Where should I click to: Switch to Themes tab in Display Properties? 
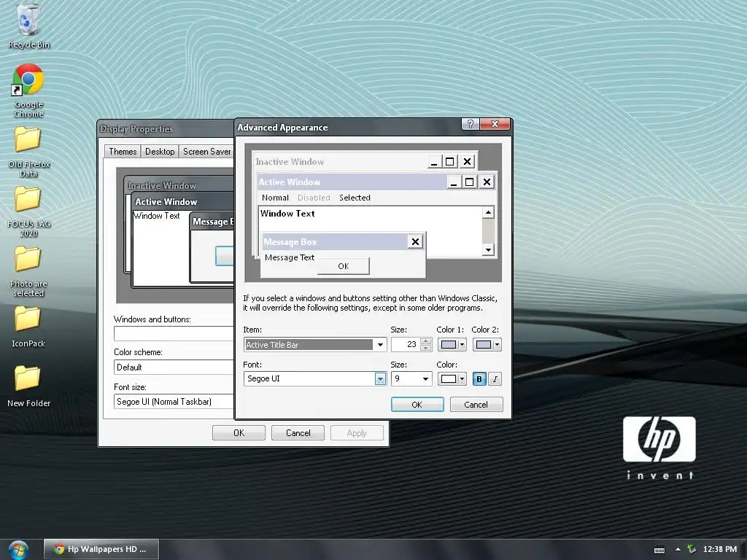(x=123, y=152)
